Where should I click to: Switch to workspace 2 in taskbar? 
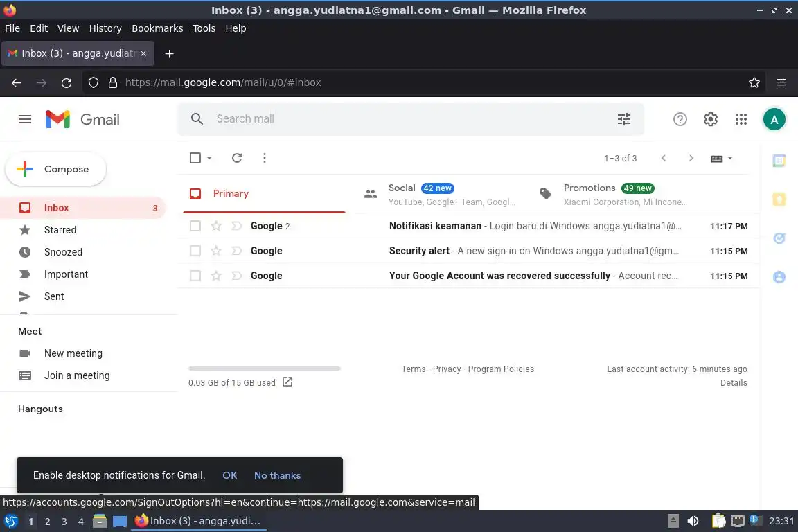tap(47, 522)
